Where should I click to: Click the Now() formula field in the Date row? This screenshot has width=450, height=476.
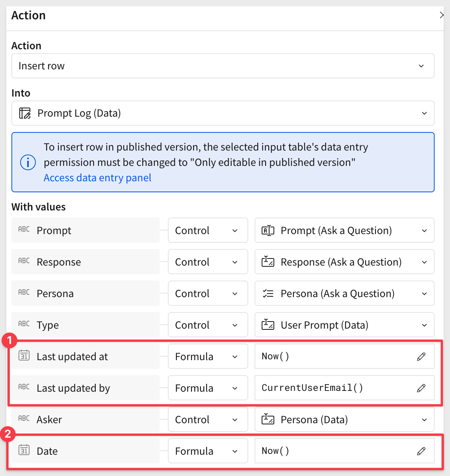click(x=344, y=451)
